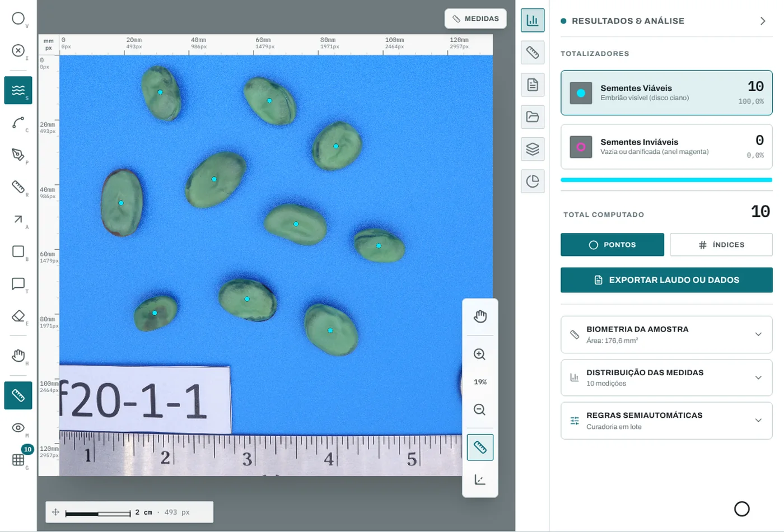Click the magenta ring inviable color swatch

tap(581, 147)
